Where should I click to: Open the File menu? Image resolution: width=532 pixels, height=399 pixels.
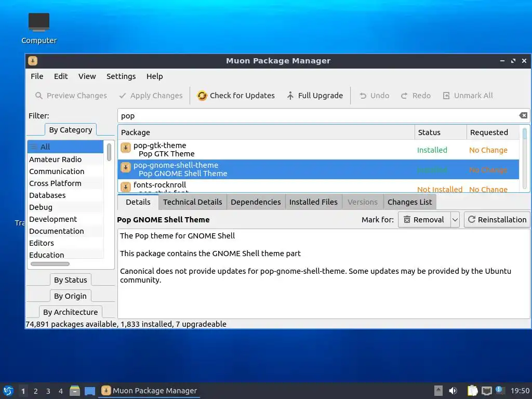coord(37,76)
